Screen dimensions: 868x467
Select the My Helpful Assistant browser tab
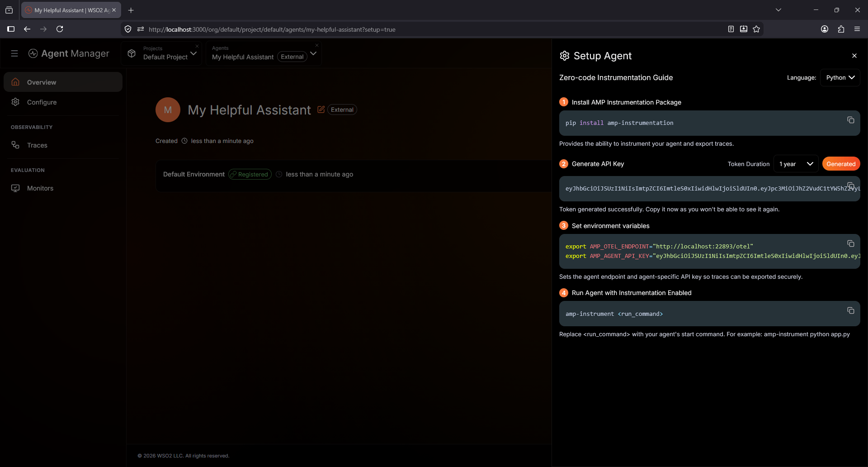pos(71,10)
